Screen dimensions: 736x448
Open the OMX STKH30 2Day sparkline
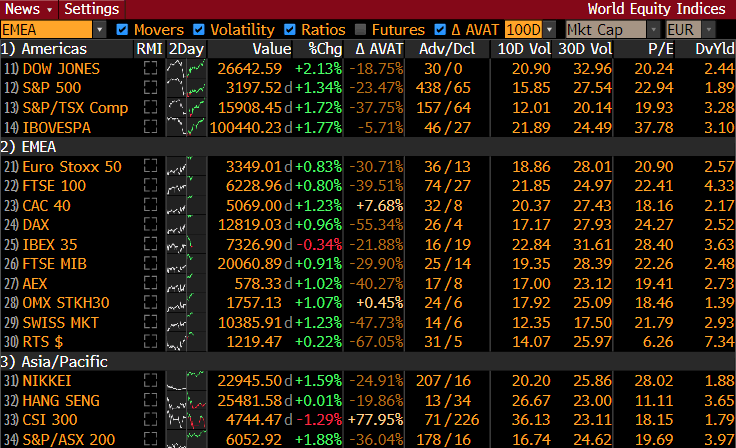(x=186, y=303)
